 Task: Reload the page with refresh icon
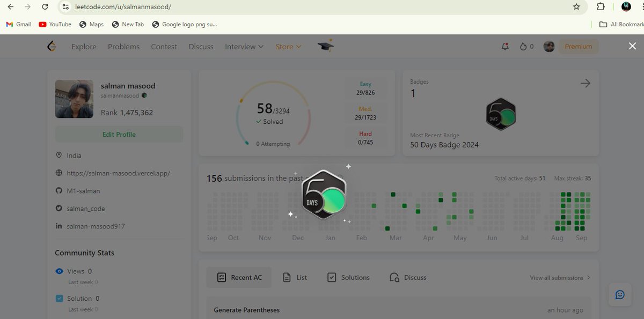point(45,7)
